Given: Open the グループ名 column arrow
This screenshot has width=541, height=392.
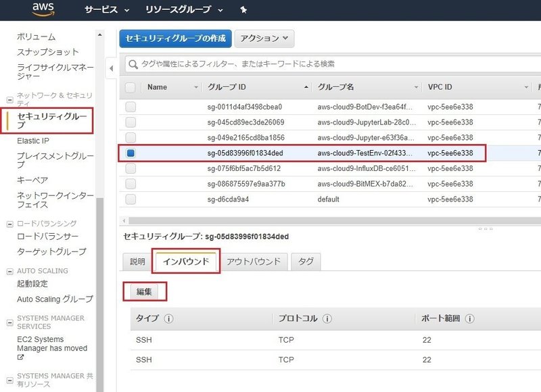Looking at the screenshot, I should pyautogui.click(x=416, y=88).
